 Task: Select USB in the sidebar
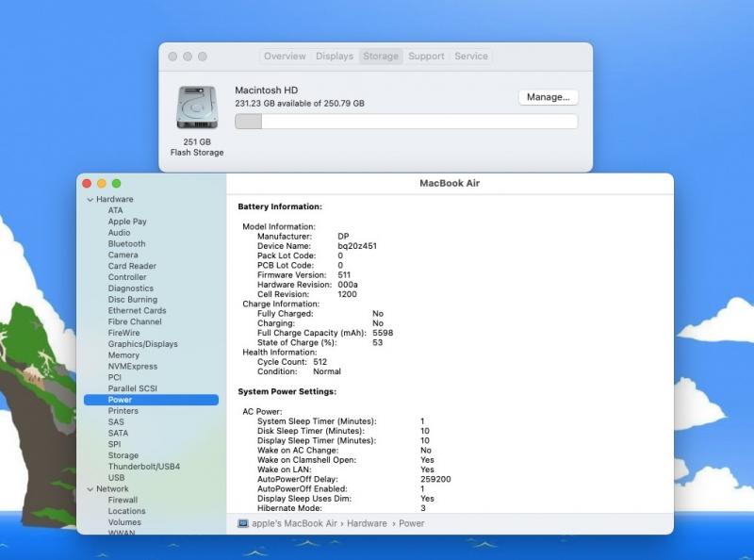(116, 477)
